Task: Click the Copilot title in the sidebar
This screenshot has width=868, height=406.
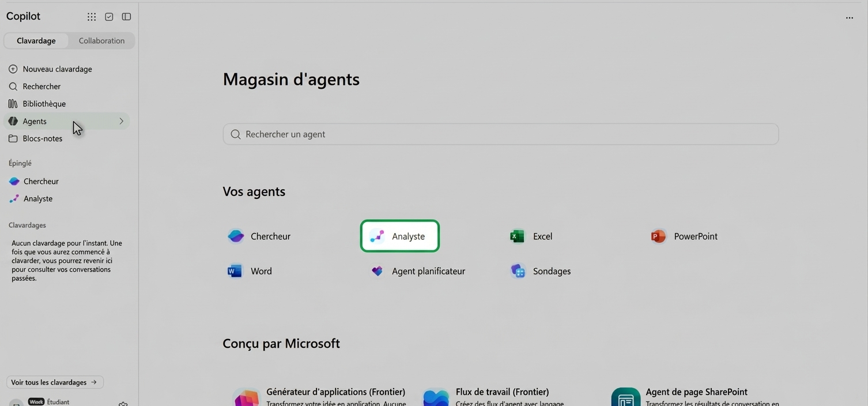Action: [x=23, y=16]
